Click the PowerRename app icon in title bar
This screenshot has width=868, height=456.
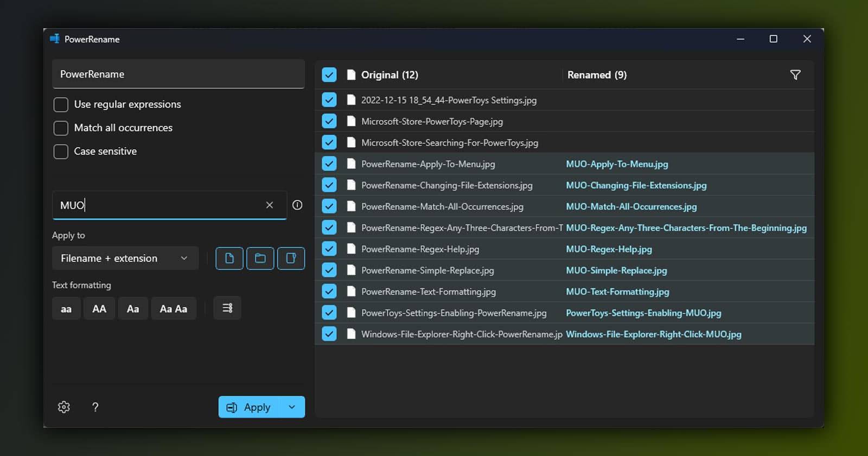point(55,39)
